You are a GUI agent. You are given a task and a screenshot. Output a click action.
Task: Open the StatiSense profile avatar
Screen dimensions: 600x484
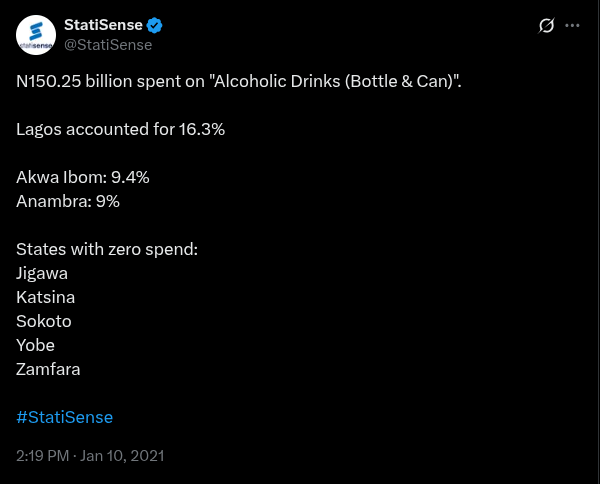click(x=36, y=35)
